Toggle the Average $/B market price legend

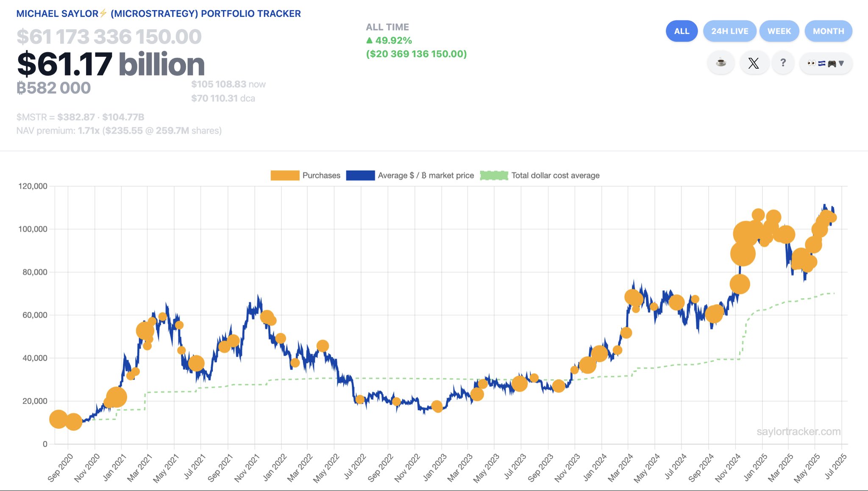click(361, 175)
